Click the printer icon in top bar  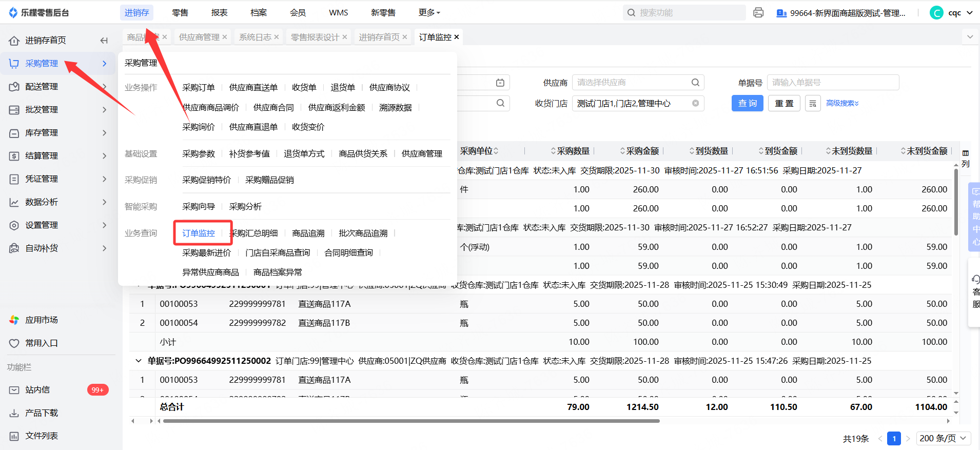point(758,13)
